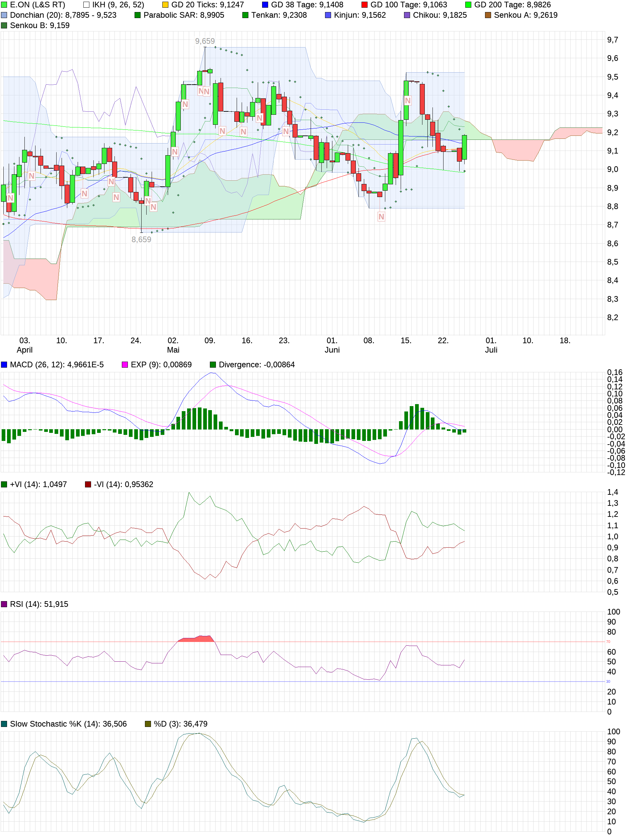Click the dark green Senkou B legend swatch
The width and height of the screenshot is (636, 840).
(x=4, y=25)
